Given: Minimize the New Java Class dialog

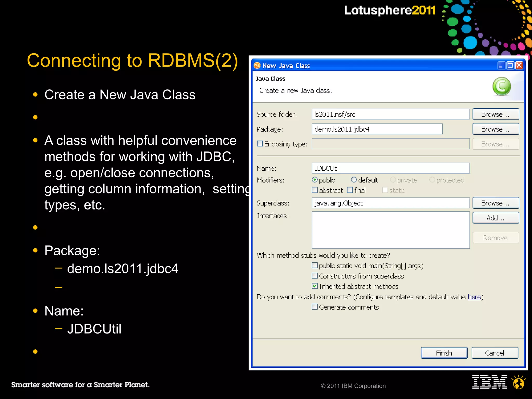Looking at the screenshot, I should pos(501,65).
